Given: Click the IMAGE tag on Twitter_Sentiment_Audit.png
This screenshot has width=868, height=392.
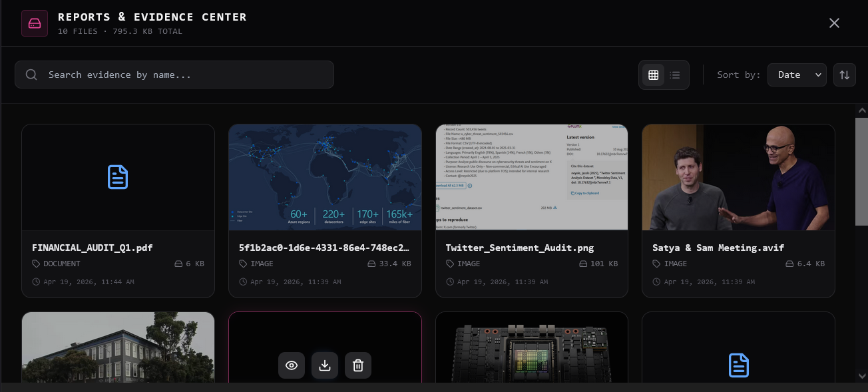Looking at the screenshot, I should click(463, 264).
